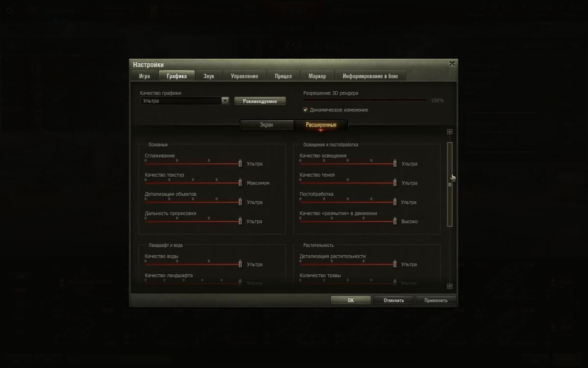The image size is (588, 368).
Task: Click scrollbar up arrow in settings panel
Action: (x=450, y=131)
